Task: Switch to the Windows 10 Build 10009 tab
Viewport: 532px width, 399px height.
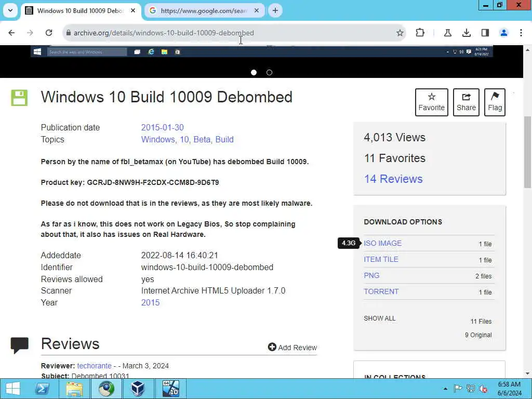Action: pos(81,10)
